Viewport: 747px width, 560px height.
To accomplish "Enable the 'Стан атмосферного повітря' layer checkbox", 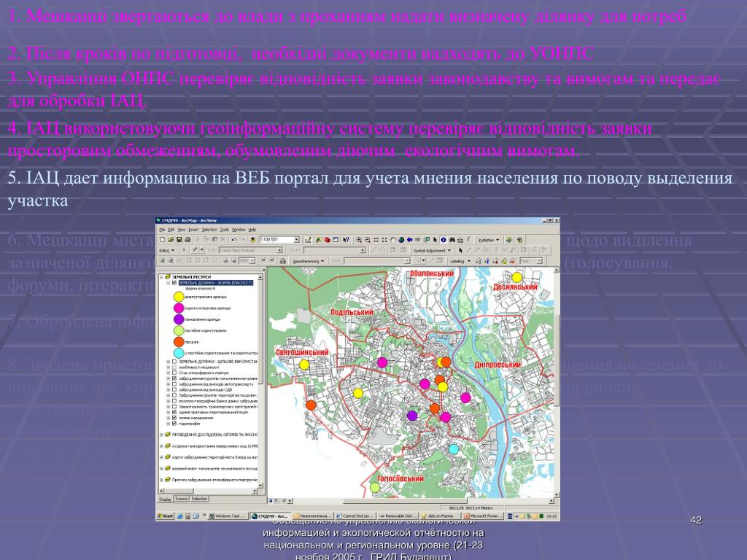I will (x=174, y=373).
